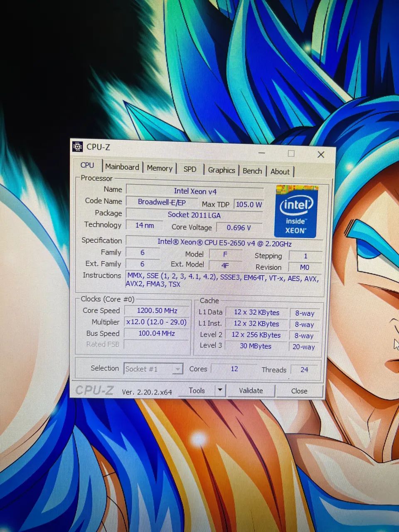This screenshot has height=532, width=399.
Task: Switch to the CPU tab
Action: click(87, 165)
